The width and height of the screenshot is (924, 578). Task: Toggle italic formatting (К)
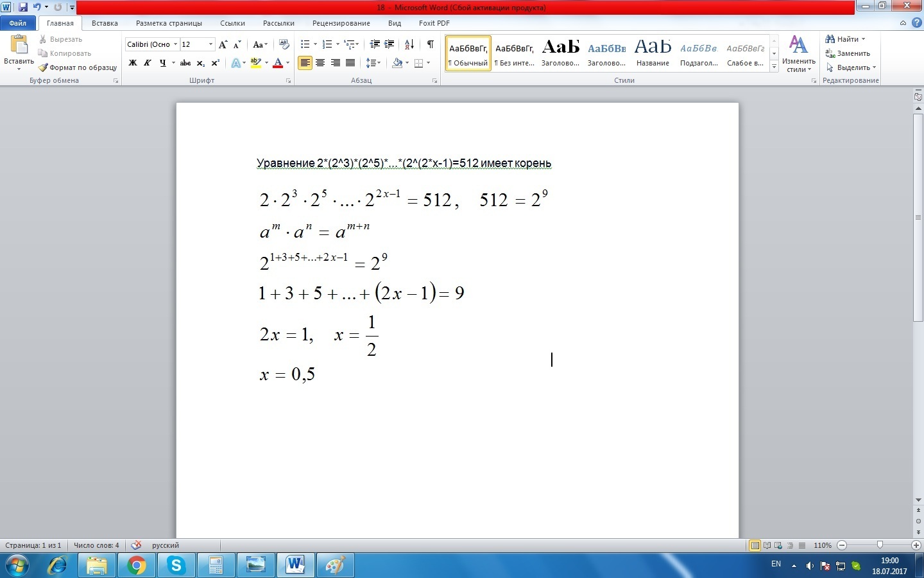click(x=147, y=63)
